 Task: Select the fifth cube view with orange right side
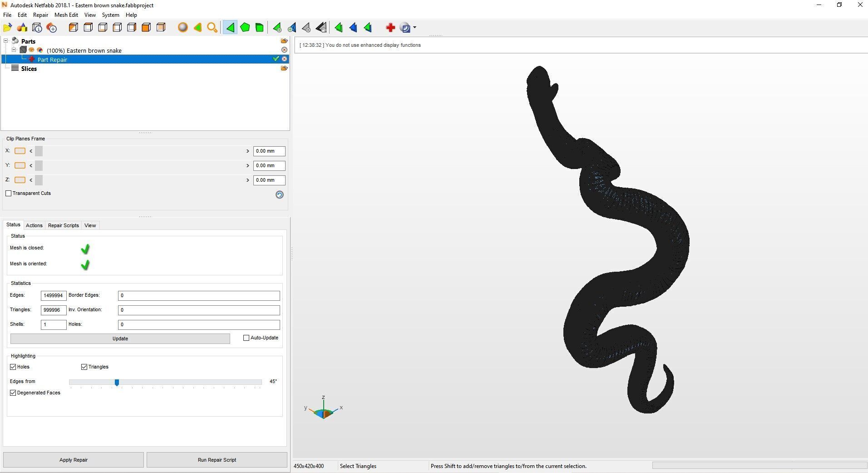[132, 28]
